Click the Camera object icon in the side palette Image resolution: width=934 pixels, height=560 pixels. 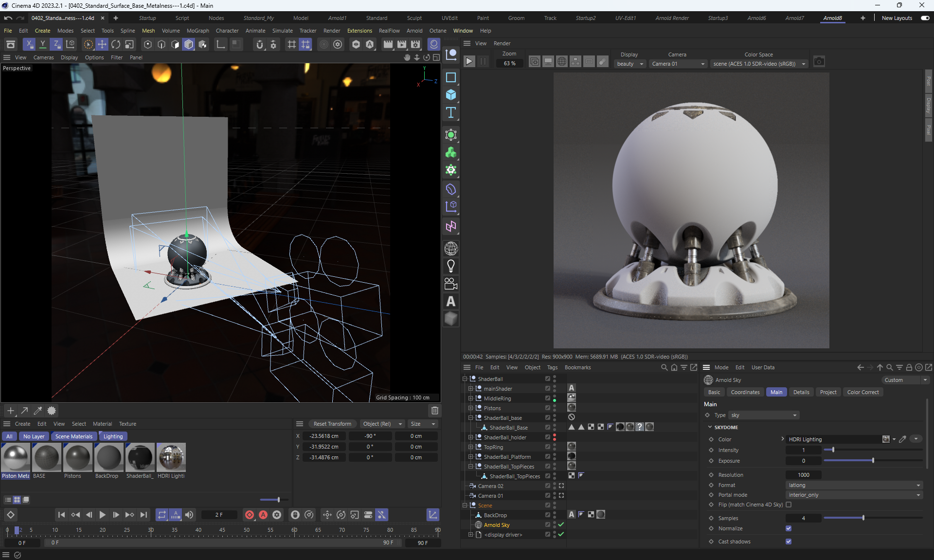[451, 284]
